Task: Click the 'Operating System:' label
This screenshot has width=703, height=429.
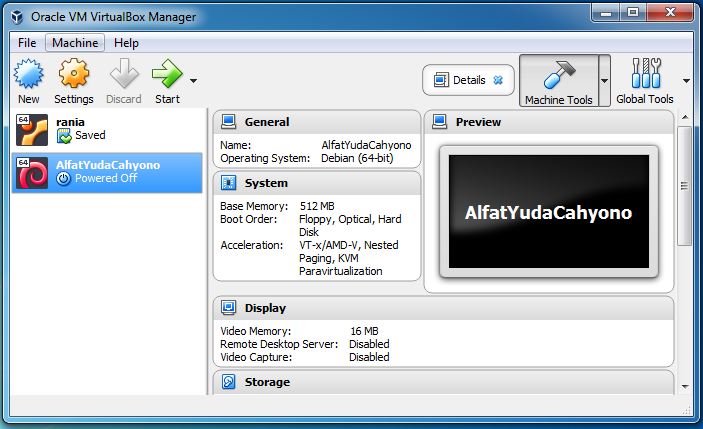Action: pyautogui.click(x=265, y=158)
